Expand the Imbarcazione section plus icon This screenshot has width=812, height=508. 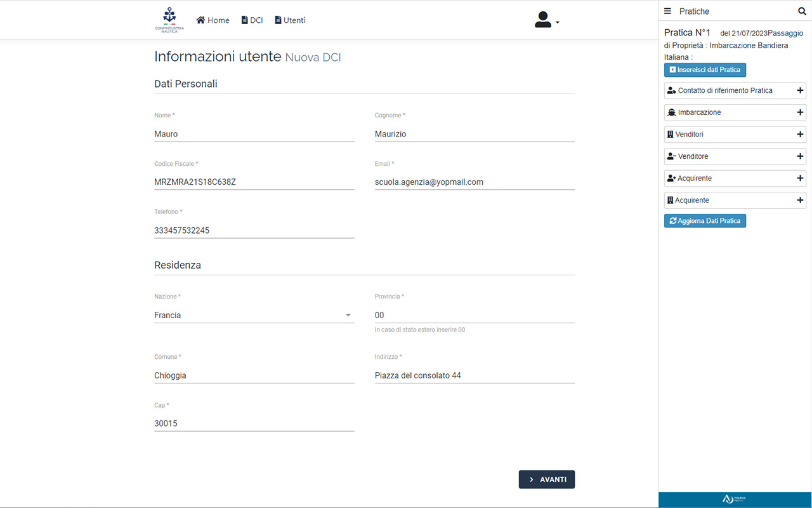tap(800, 112)
